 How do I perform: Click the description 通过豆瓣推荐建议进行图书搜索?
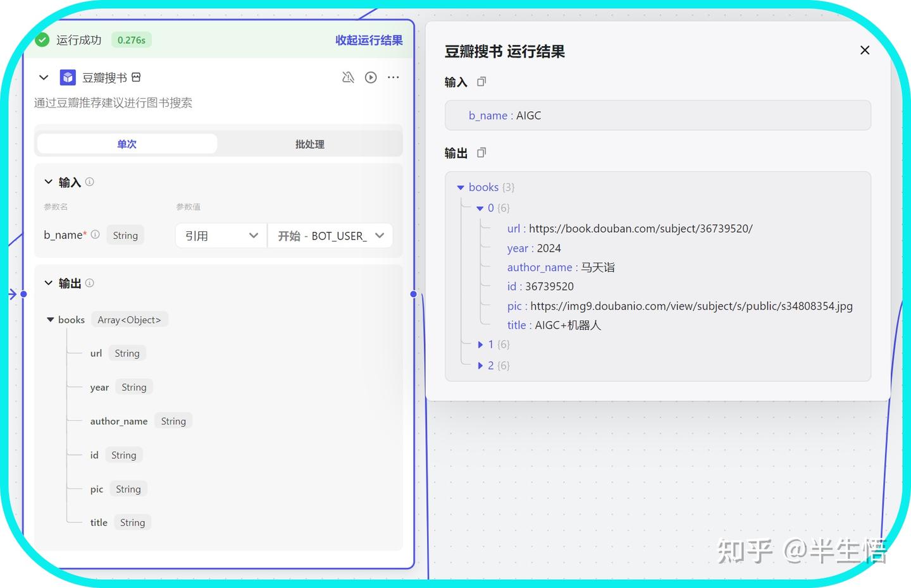[x=113, y=102]
